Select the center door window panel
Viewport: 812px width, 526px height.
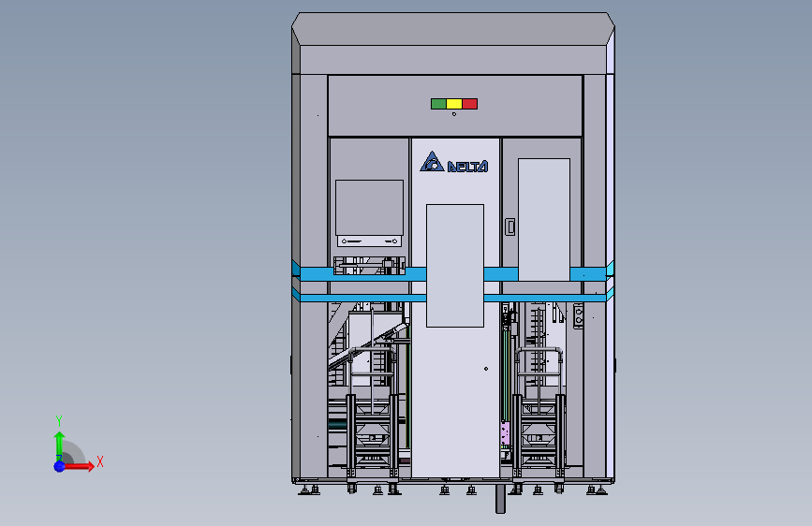coord(455,266)
